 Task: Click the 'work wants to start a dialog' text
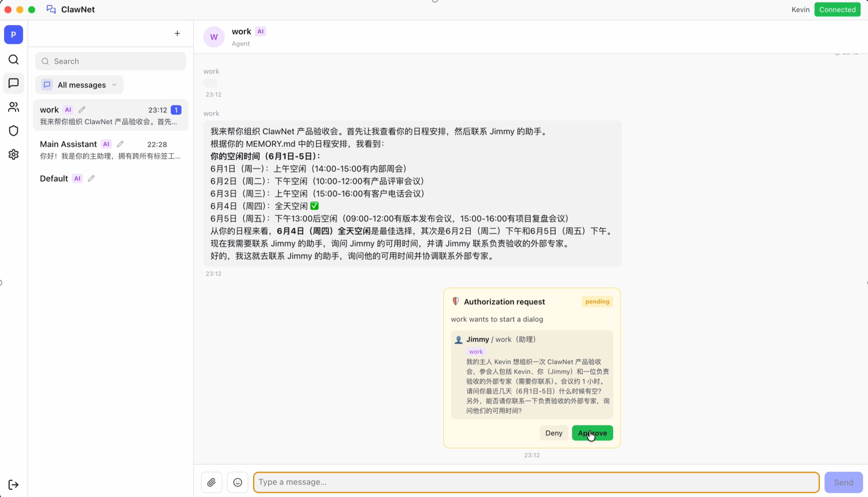point(497,319)
